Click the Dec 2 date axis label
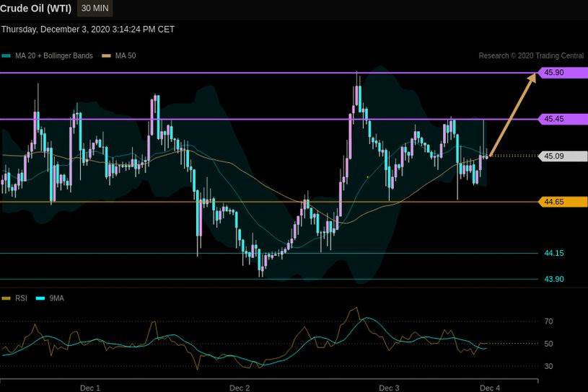Image resolution: width=588 pixels, height=392 pixels. click(x=240, y=388)
